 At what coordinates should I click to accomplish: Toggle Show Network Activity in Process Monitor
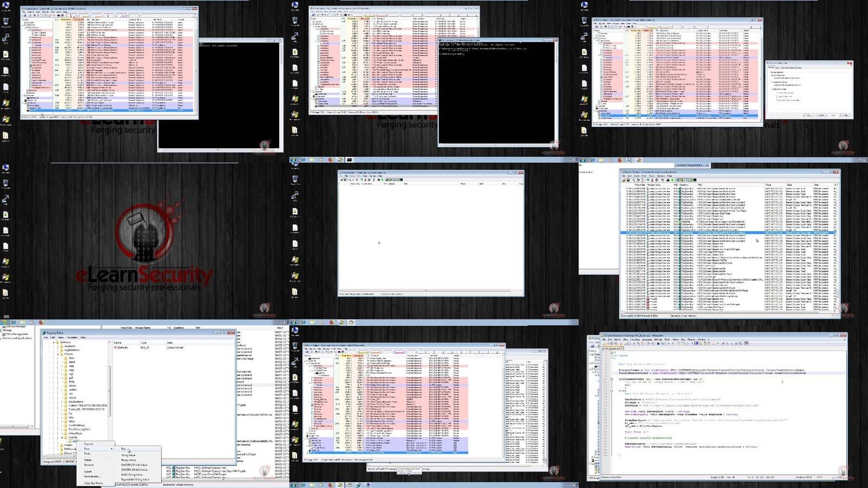[686, 180]
